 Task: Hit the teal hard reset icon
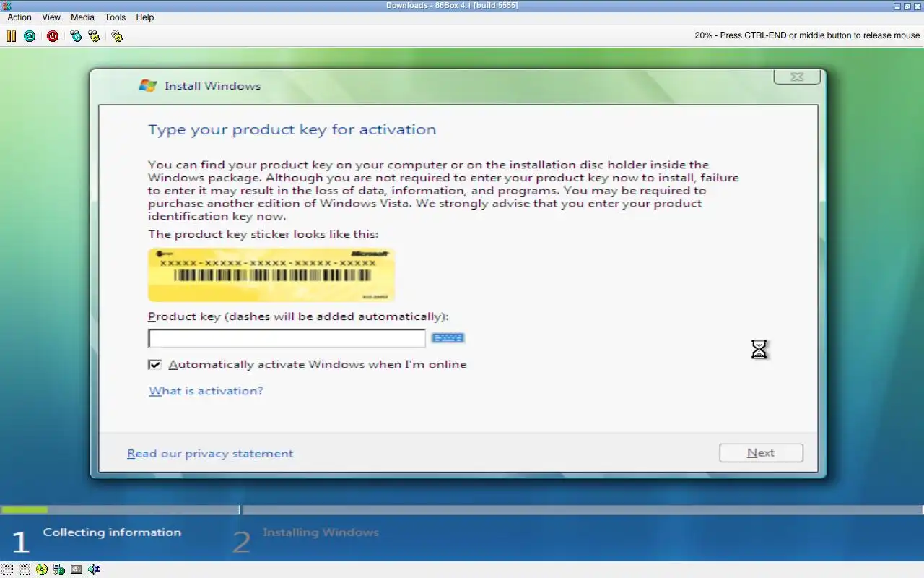(30, 35)
